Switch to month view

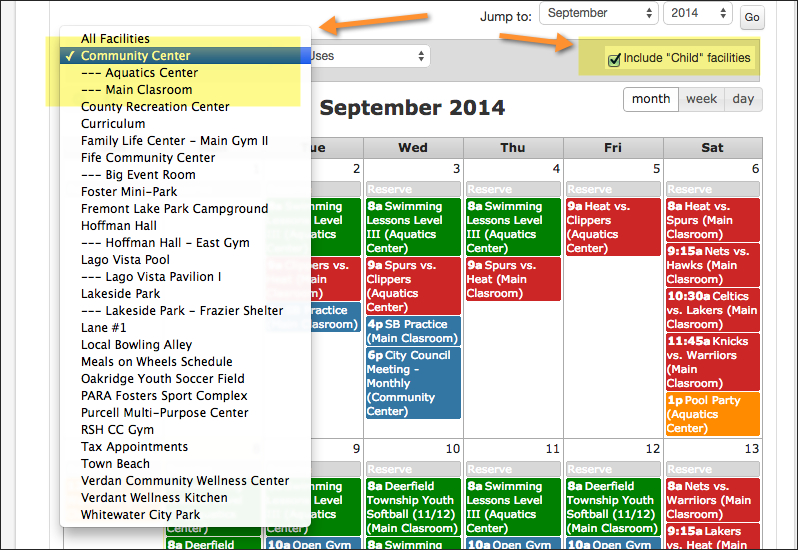tap(651, 99)
